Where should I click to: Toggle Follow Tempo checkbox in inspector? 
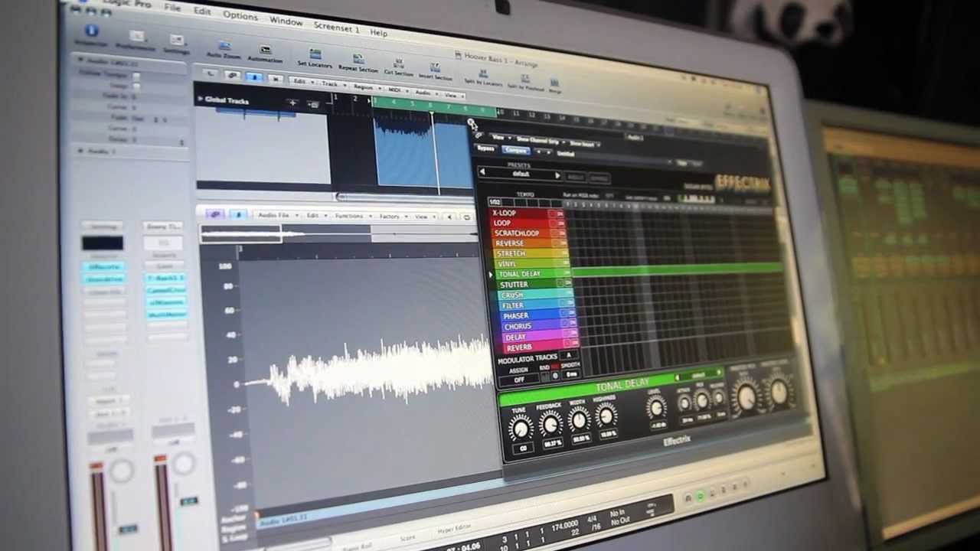tap(136, 75)
